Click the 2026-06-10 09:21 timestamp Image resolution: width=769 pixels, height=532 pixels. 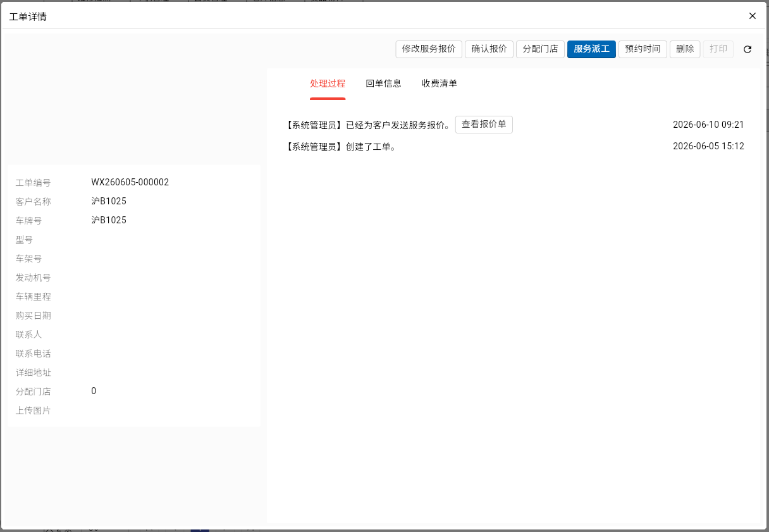pyautogui.click(x=708, y=125)
